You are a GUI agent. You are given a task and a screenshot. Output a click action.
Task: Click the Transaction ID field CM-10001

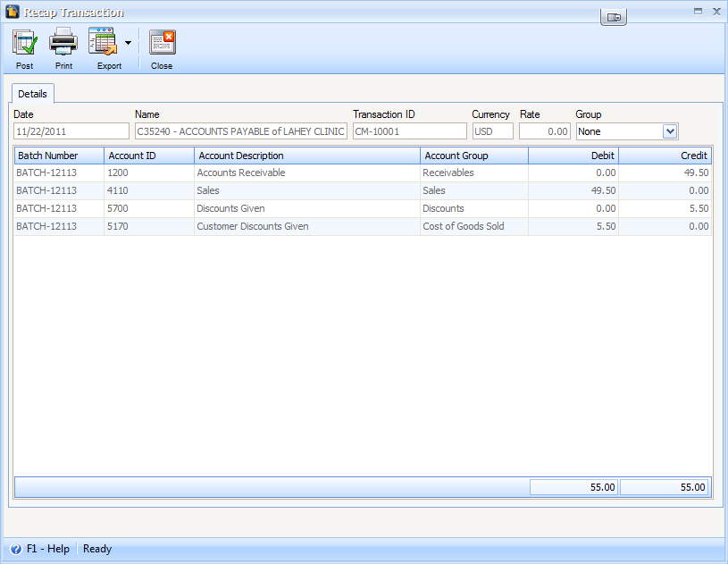(x=409, y=131)
